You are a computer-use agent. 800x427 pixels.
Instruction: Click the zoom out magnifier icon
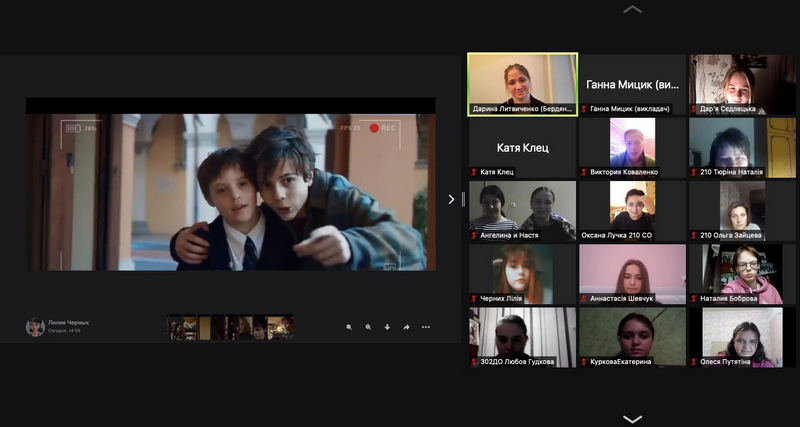point(368,327)
